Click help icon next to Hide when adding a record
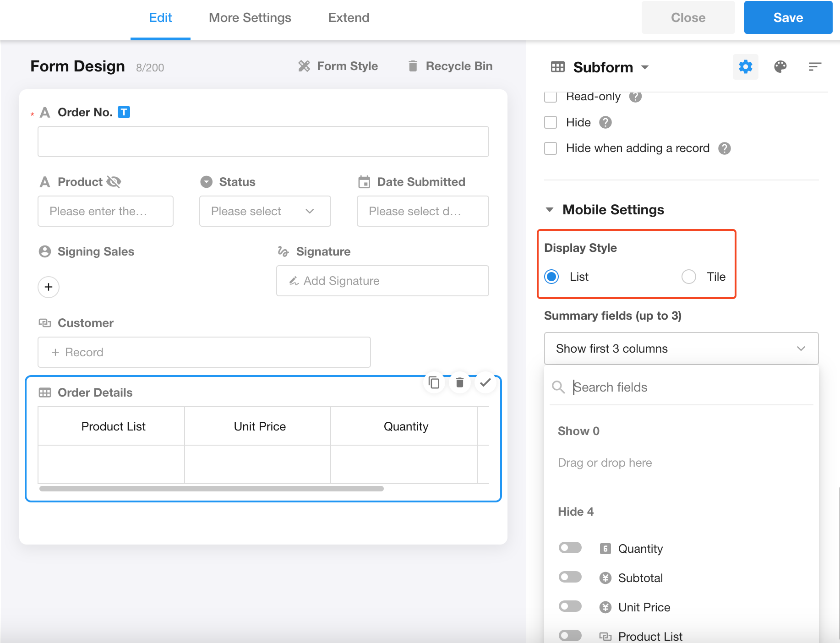 pyautogui.click(x=724, y=148)
